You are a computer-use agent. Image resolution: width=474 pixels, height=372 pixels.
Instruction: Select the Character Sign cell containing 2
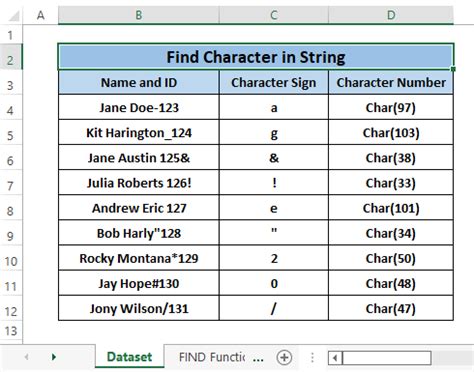(x=274, y=258)
